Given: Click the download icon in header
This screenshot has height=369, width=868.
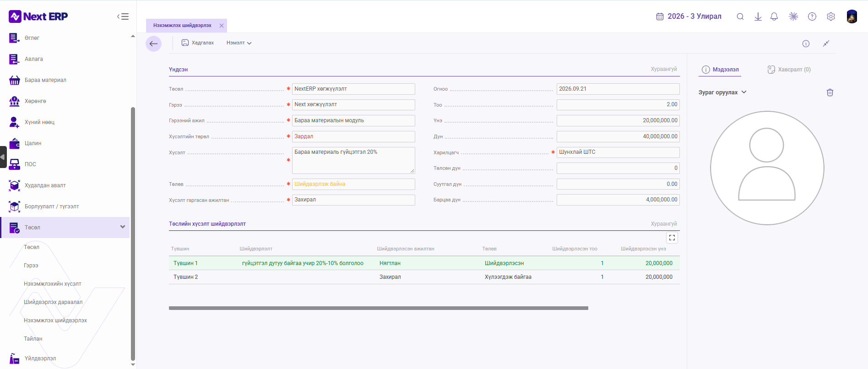Looking at the screenshot, I should 758,16.
